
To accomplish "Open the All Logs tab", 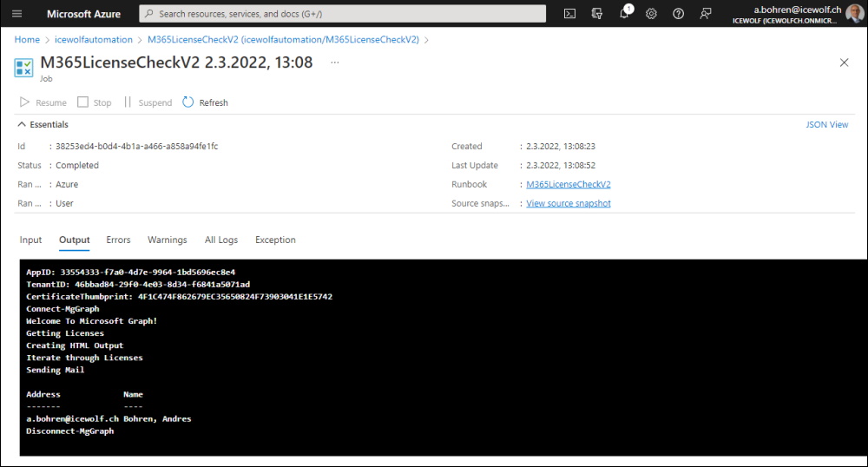I will pyautogui.click(x=220, y=240).
